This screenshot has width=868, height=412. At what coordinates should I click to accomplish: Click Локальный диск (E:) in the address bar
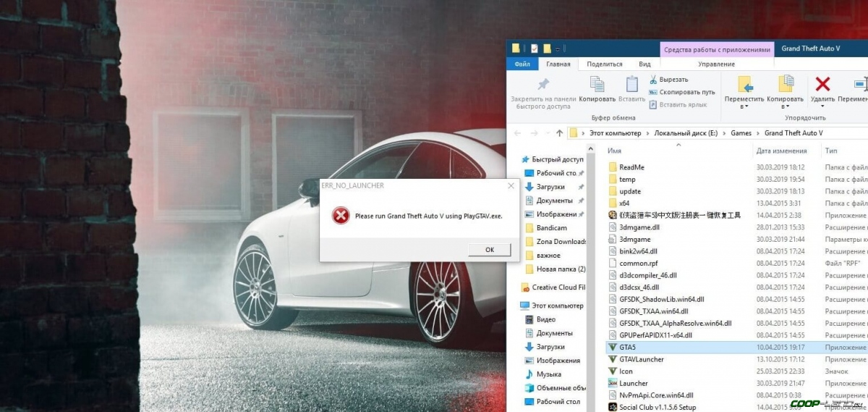pos(686,133)
